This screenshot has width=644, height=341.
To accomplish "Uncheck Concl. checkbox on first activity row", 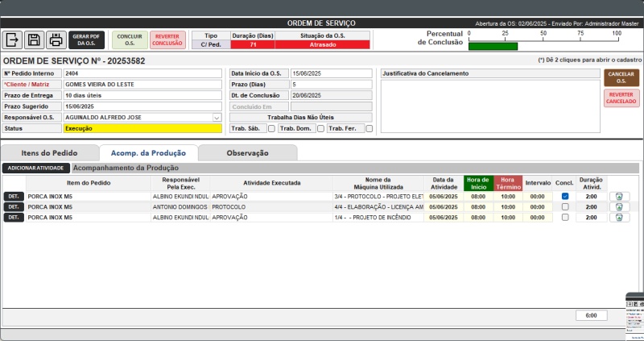I will [x=565, y=196].
